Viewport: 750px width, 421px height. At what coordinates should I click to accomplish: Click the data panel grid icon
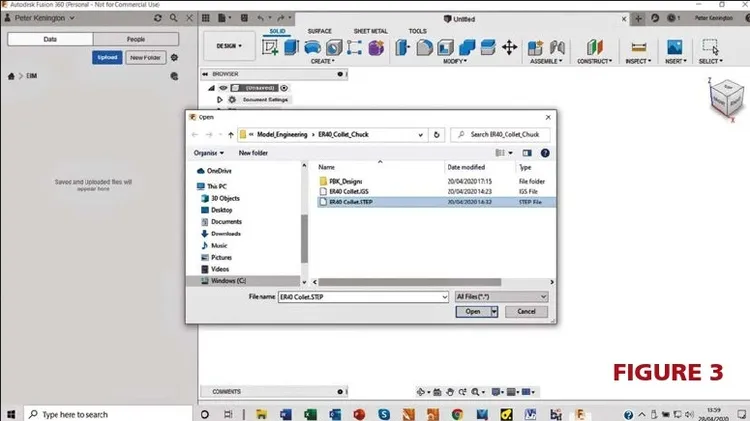[206, 18]
